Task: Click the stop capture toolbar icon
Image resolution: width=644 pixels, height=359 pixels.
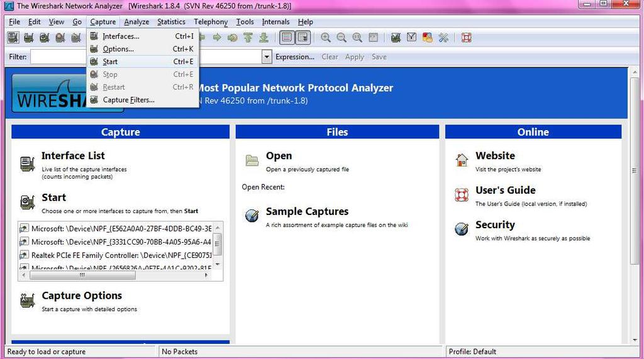Action: coord(60,38)
